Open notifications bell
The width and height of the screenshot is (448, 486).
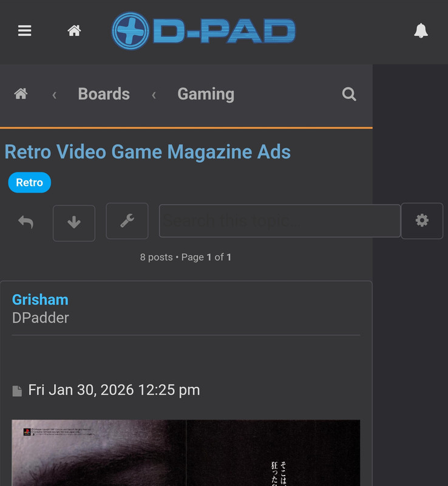421,30
